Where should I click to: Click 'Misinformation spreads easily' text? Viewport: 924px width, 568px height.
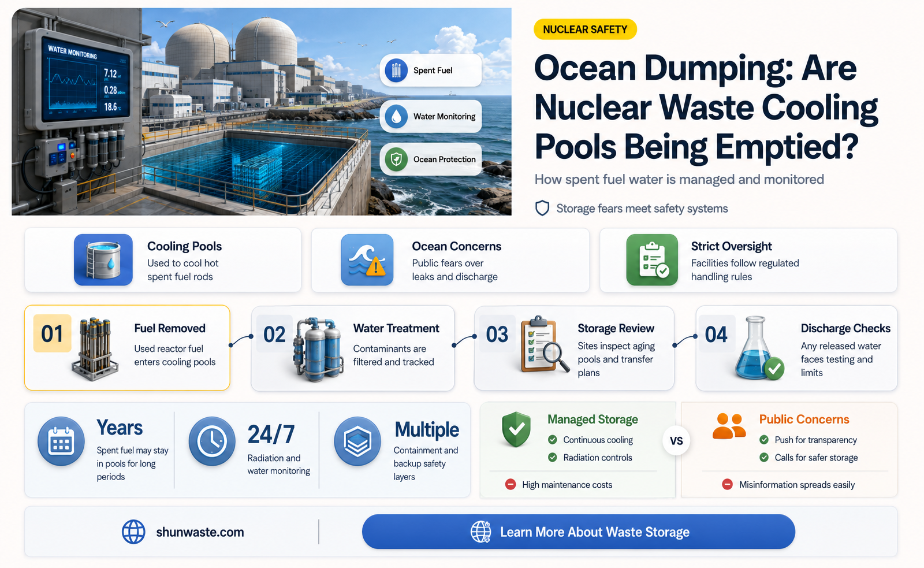coord(797,485)
